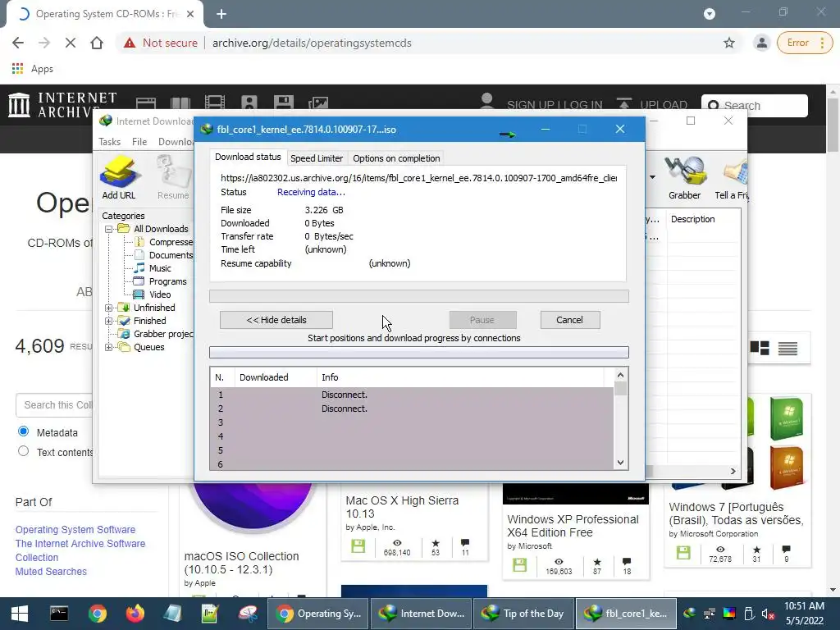Collapse the All Downloads tree node
Viewport: 840px width, 630px height.
[109, 229]
